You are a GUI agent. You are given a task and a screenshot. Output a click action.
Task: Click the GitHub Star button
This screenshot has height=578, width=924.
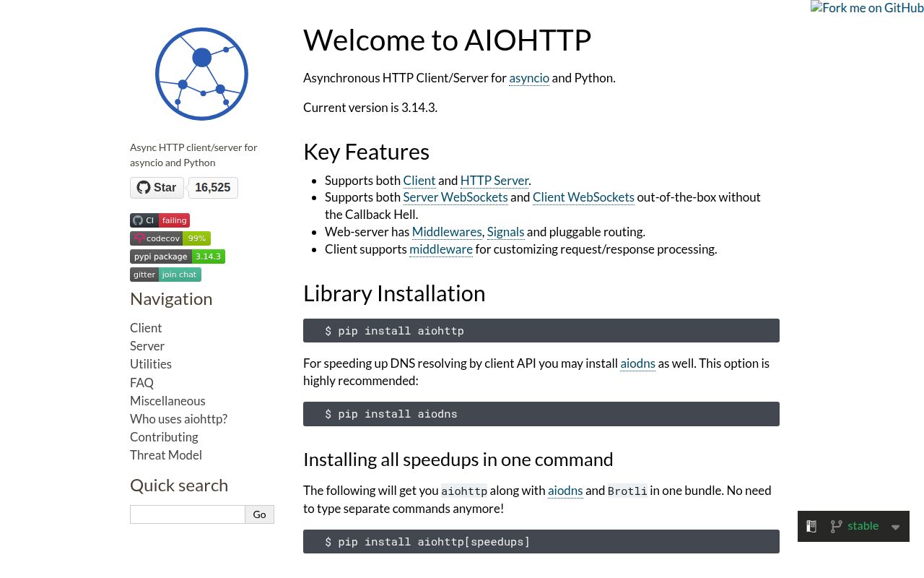pos(157,188)
